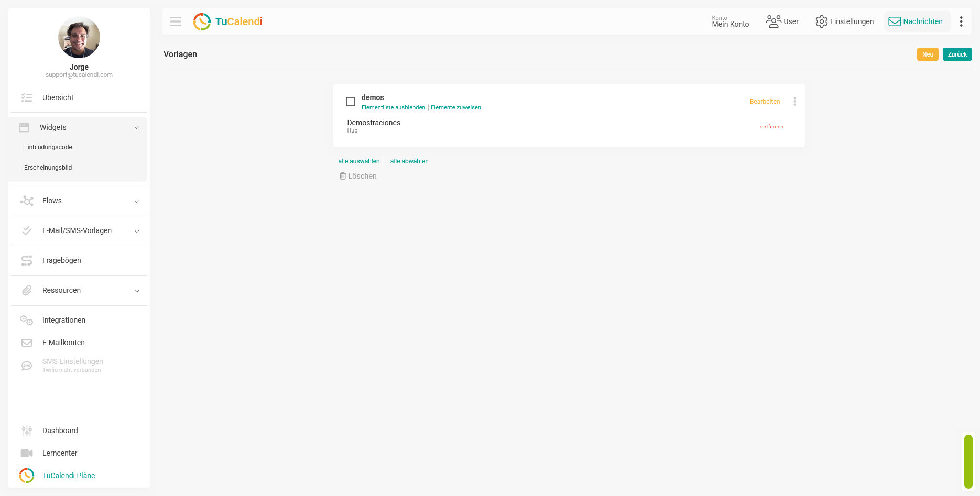Click Bearbeiten for demos template
Screen dimensions: 980x496
click(x=765, y=102)
